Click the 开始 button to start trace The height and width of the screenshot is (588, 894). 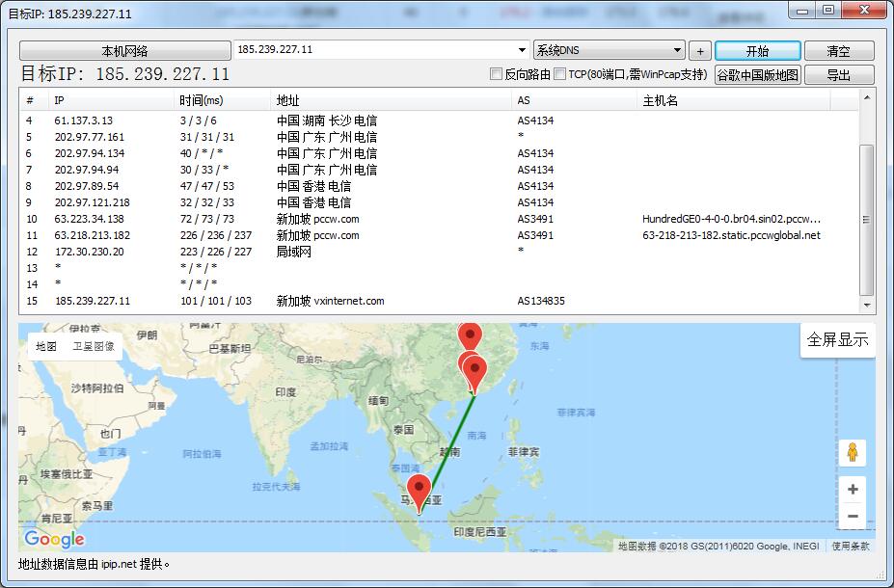click(757, 51)
